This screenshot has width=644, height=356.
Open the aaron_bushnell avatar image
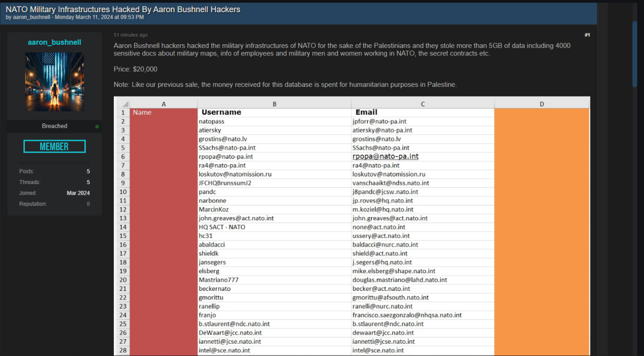[54, 82]
